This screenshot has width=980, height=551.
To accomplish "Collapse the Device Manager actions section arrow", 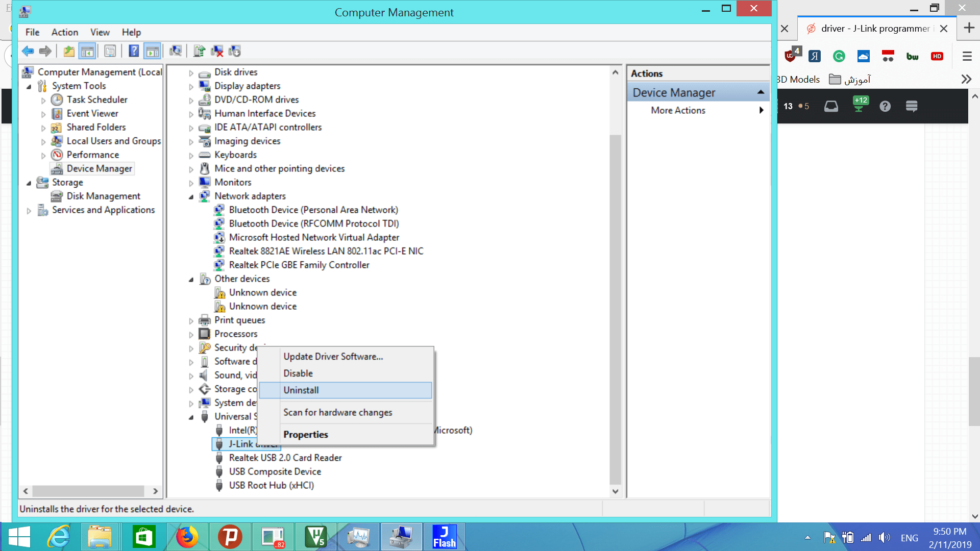I will pos(761,92).
